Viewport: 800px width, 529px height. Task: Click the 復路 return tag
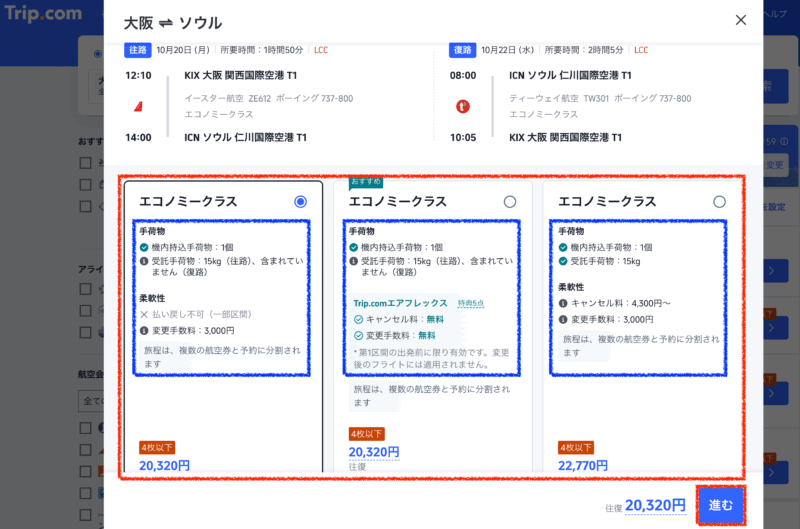click(x=462, y=50)
